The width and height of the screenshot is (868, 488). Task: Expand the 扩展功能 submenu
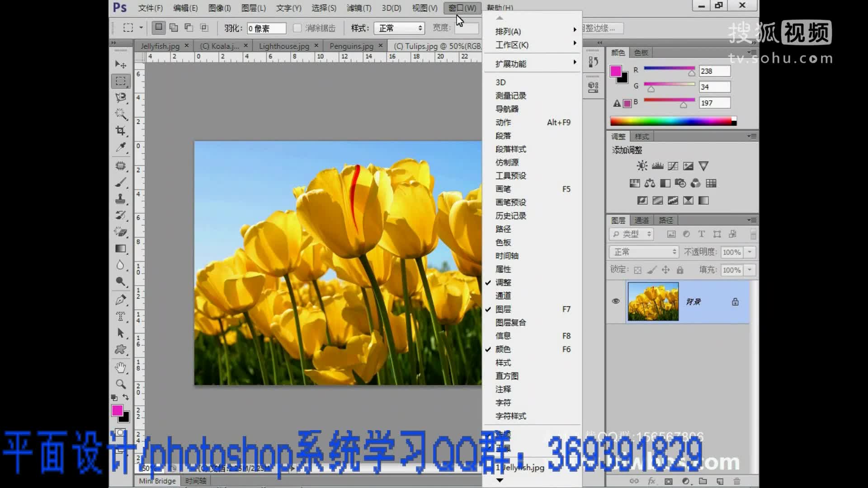[x=532, y=64]
